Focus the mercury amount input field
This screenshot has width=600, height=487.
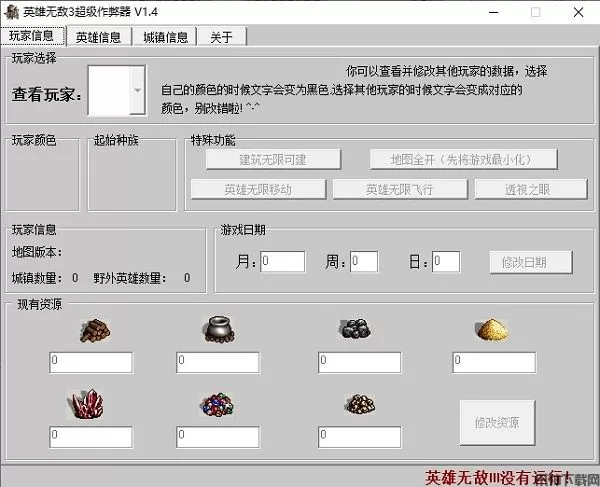coord(218,363)
